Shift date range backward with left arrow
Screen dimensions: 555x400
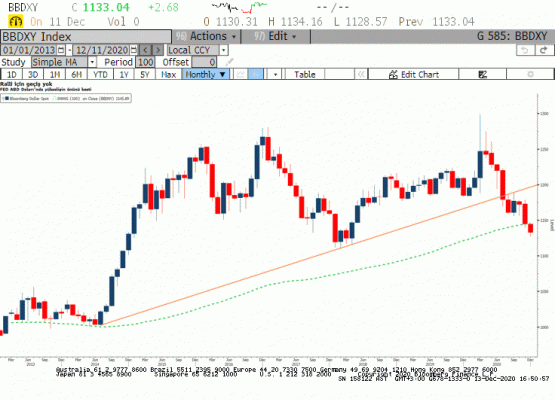(x=145, y=50)
